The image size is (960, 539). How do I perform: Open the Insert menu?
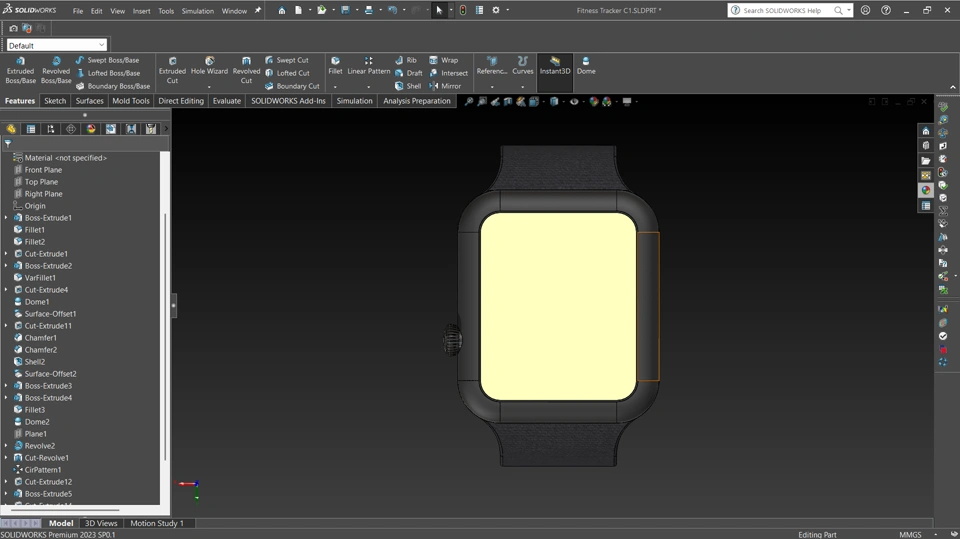[141, 11]
